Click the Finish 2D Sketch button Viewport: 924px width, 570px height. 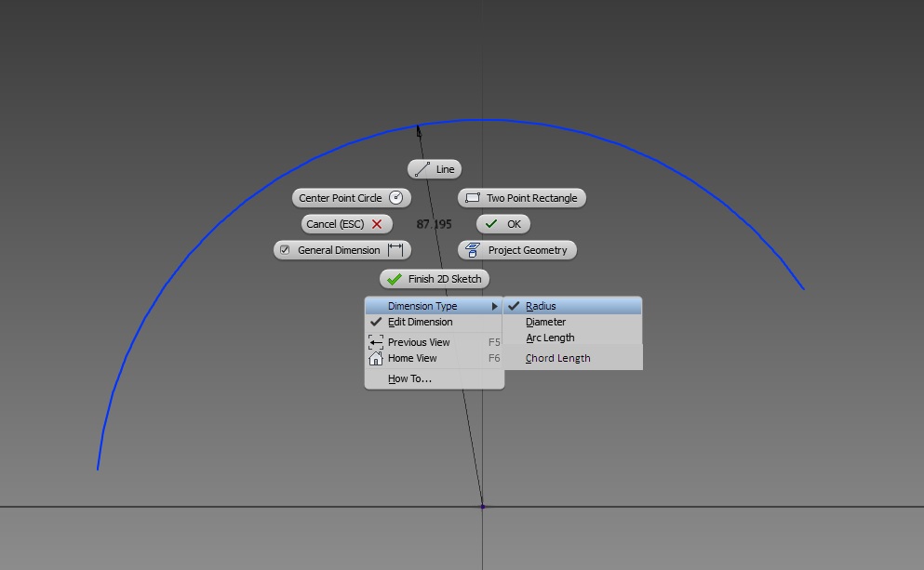click(434, 278)
